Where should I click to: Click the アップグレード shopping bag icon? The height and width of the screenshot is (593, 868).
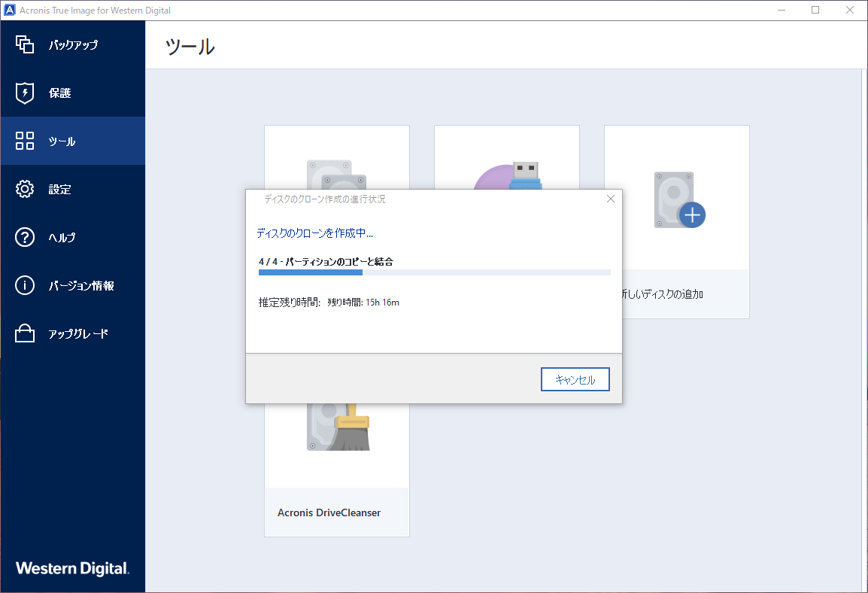pos(24,333)
